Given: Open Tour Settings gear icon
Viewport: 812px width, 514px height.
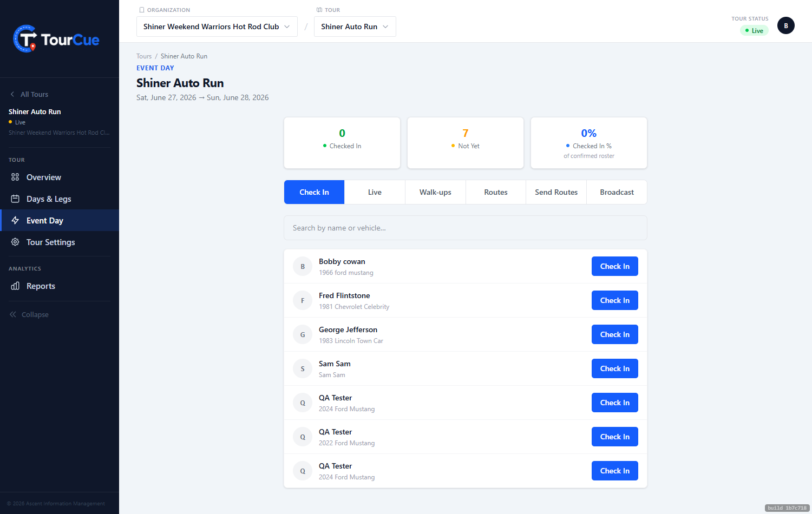Looking at the screenshot, I should (x=15, y=242).
